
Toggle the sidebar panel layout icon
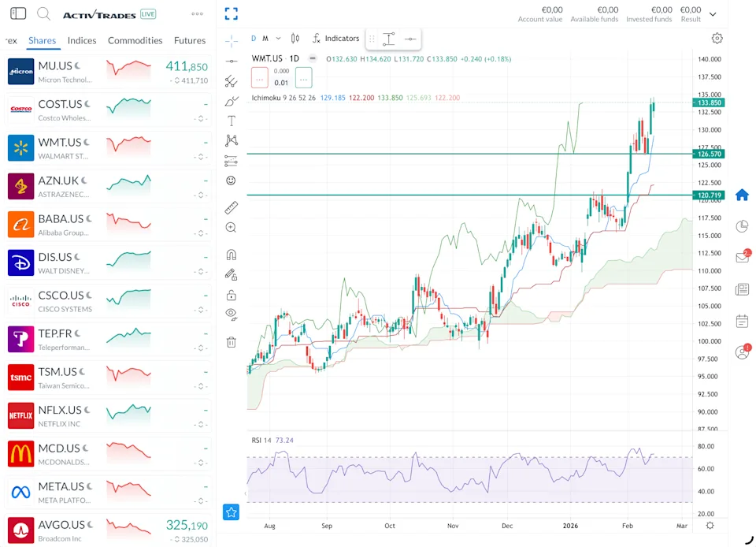18,14
